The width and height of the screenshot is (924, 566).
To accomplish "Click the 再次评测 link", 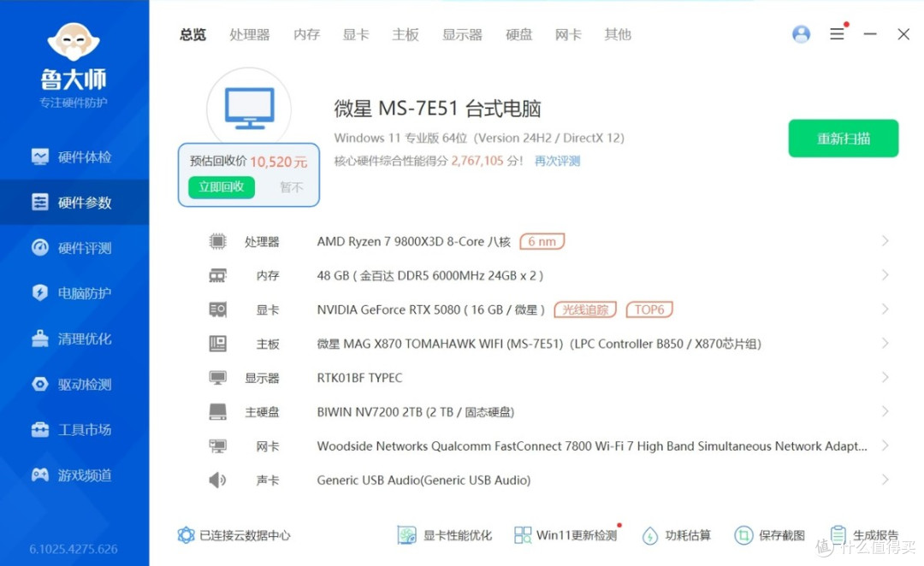I will (x=558, y=161).
